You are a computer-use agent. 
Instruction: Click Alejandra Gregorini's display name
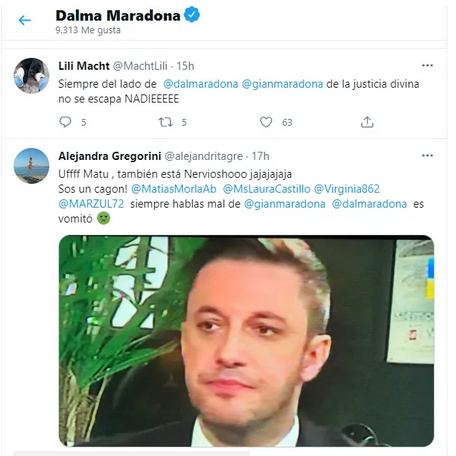coord(110,156)
